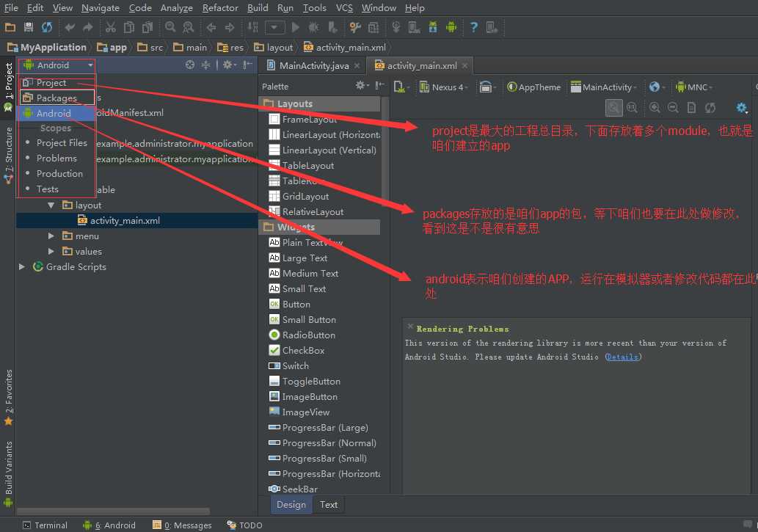Click the Redo arrow icon

(x=87, y=27)
